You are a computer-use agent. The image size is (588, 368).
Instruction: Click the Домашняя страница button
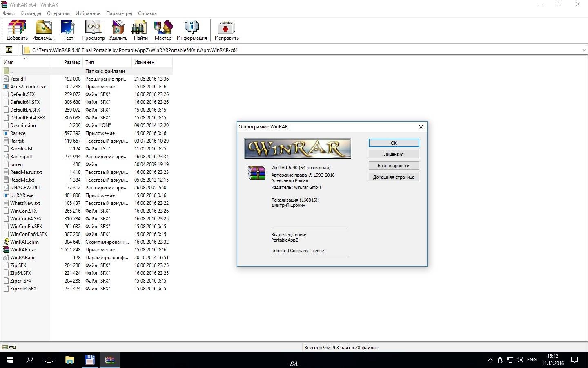394,177
